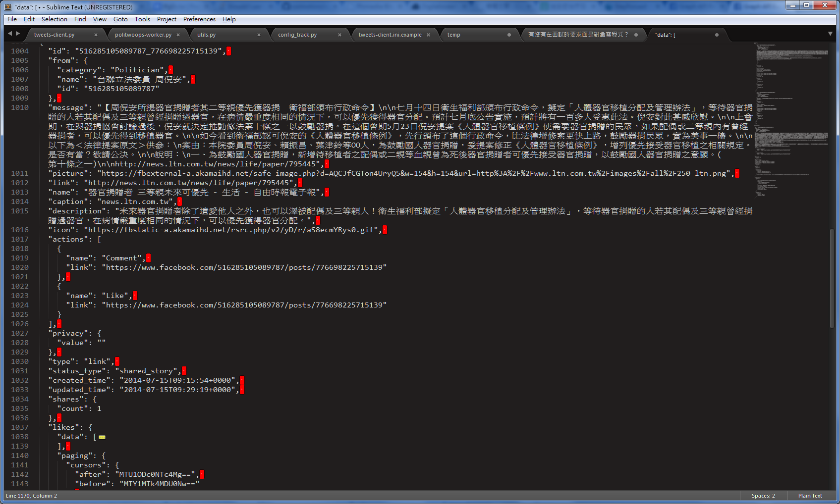Open the tab list dropdown arrow
This screenshot has width=840, height=504.
pos(830,34)
